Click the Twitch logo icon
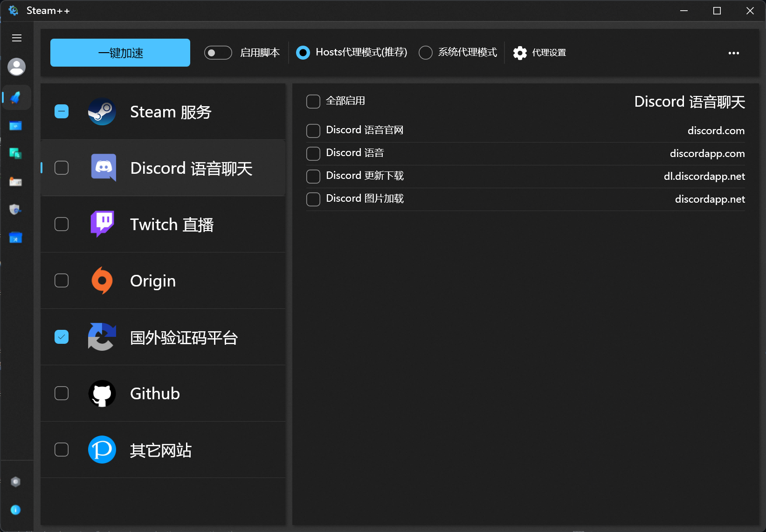The width and height of the screenshot is (766, 532). coord(102,224)
